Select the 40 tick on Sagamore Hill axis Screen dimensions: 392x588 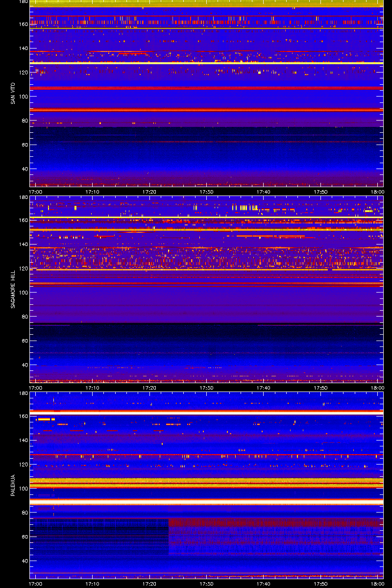[24, 365]
